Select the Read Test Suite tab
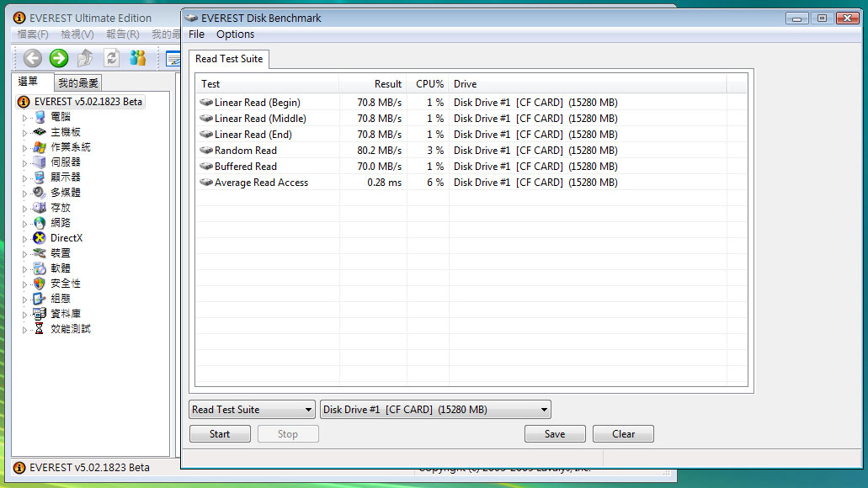Image resolution: width=868 pixels, height=488 pixels. coord(229,59)
